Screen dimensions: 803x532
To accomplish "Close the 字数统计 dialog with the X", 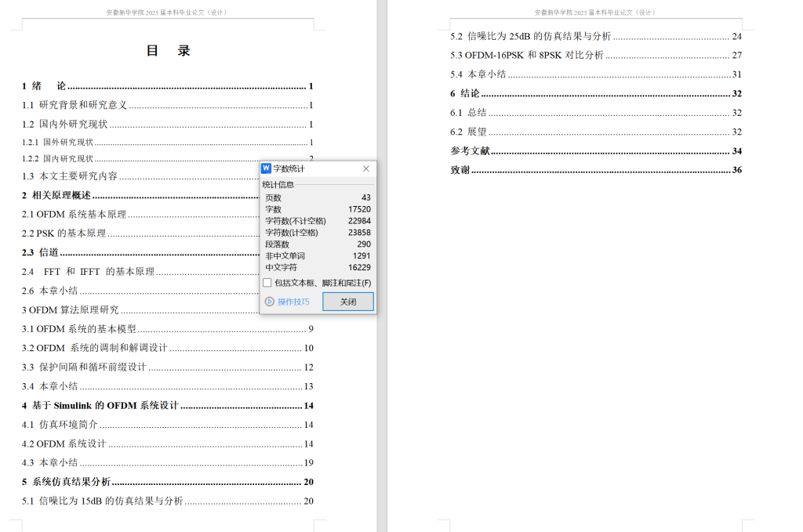I will click(x=365, y=168).
